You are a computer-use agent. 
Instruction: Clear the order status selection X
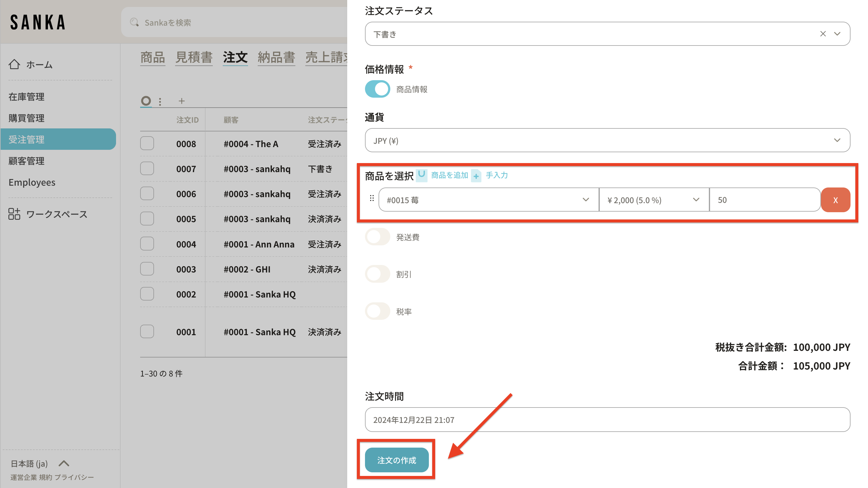823,34
